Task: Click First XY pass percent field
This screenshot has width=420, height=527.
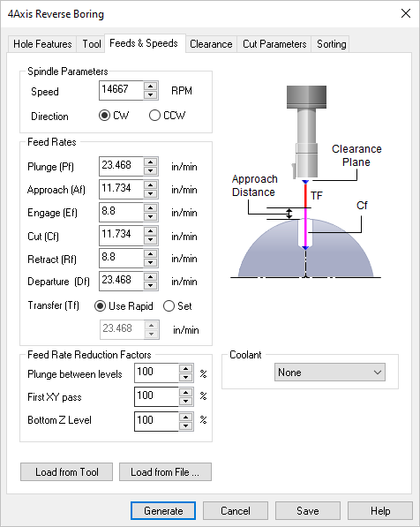Action: click(x=156, y=396)
